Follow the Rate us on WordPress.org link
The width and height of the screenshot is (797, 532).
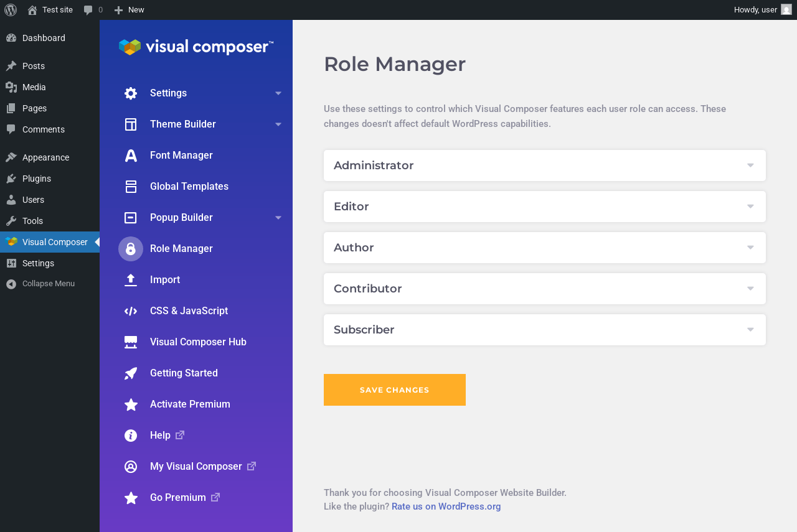click(446, 506)
